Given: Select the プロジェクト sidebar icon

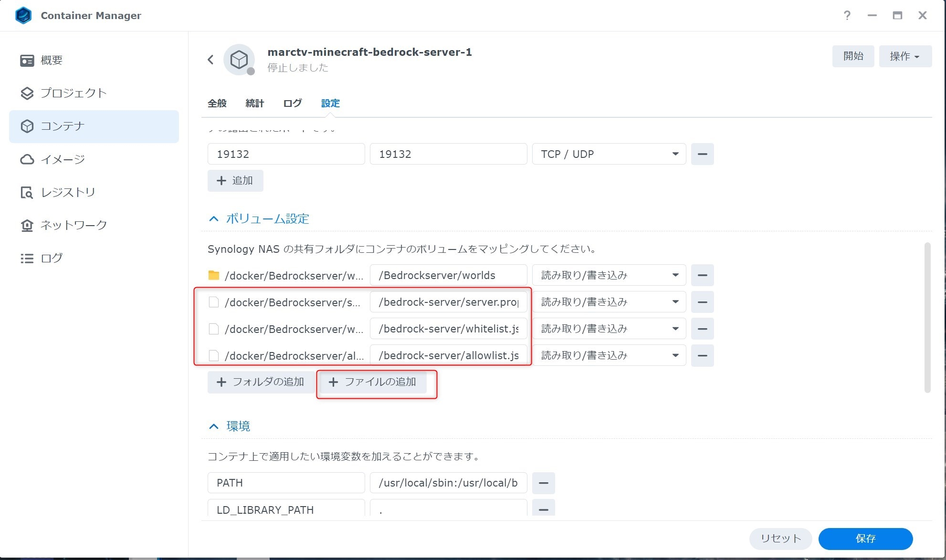Looking at the screenshot, I should click(x=27, y=93).
